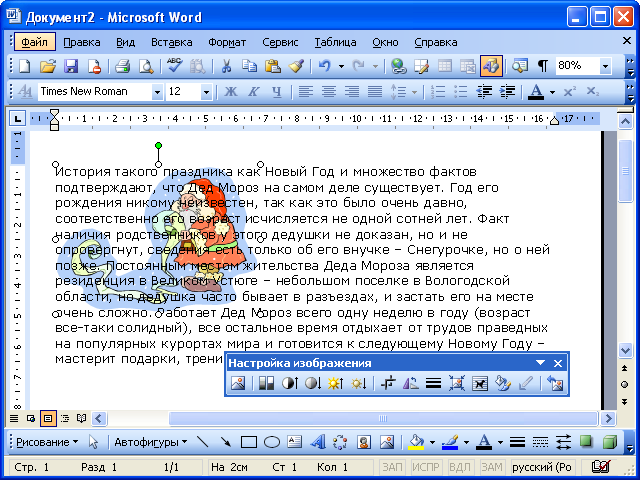Apply yellow fill color bucket
640x480 pixels.
pos(416,442)
